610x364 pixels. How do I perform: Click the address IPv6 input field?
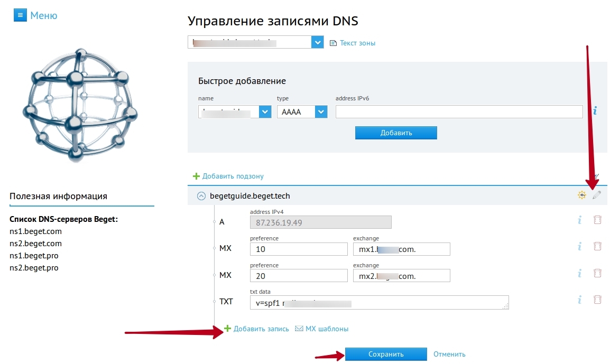click(459, 111)
